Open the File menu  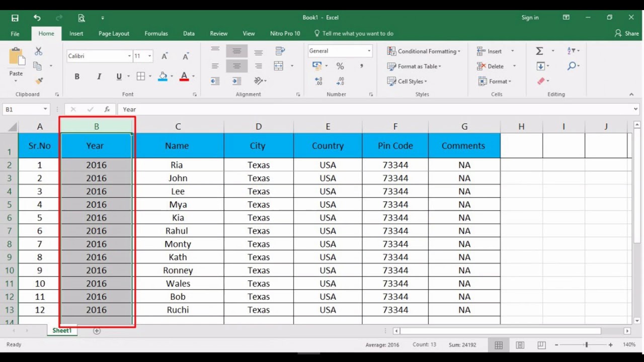click(15, 34)
